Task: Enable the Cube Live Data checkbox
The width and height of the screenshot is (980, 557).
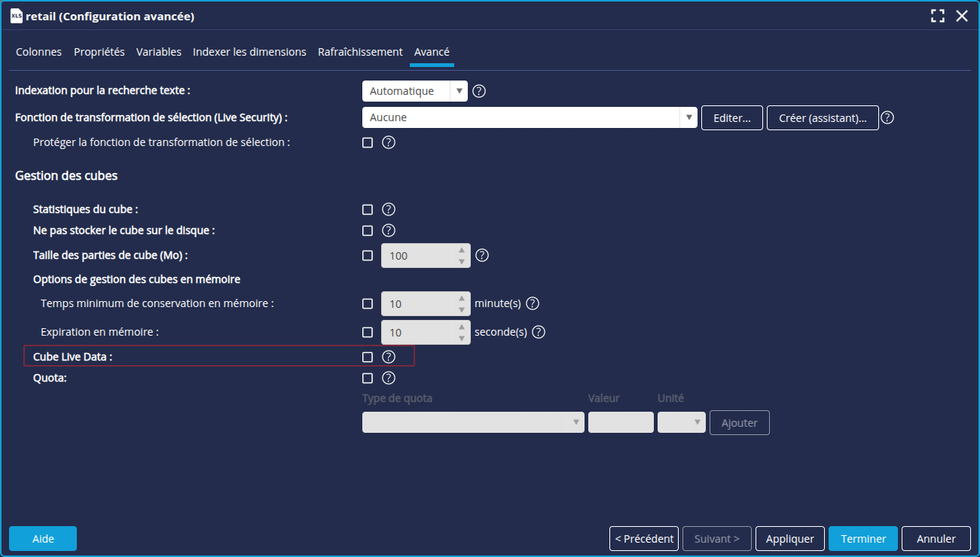Action: pyautogui.click(x=368, y=357)
